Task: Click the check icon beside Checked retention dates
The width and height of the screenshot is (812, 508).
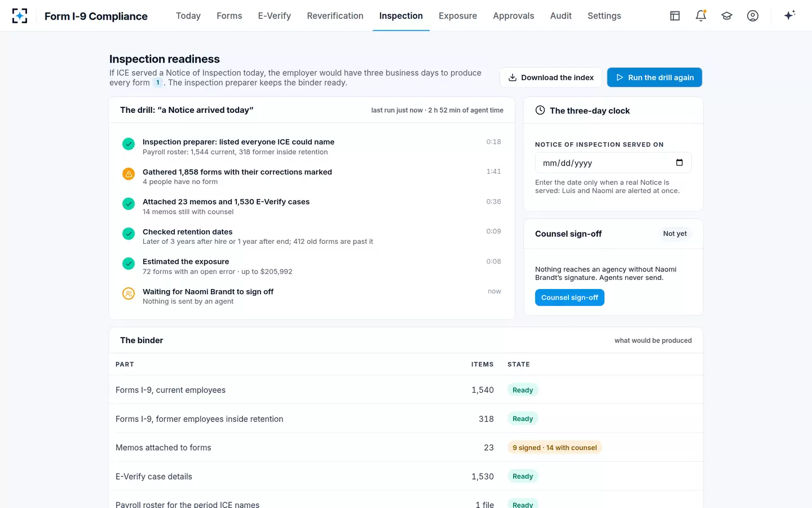Action: (129, 234)
